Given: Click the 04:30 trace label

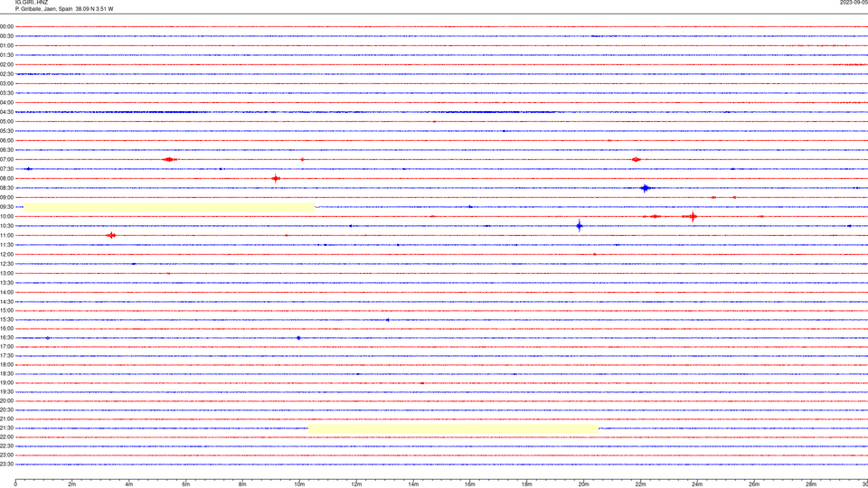Looking at the screenshot, I should (6, 112).
